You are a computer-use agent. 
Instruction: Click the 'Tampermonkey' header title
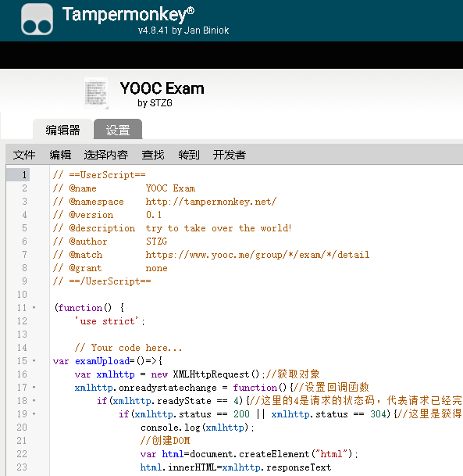pyautogui.click(x=128, y=14)
